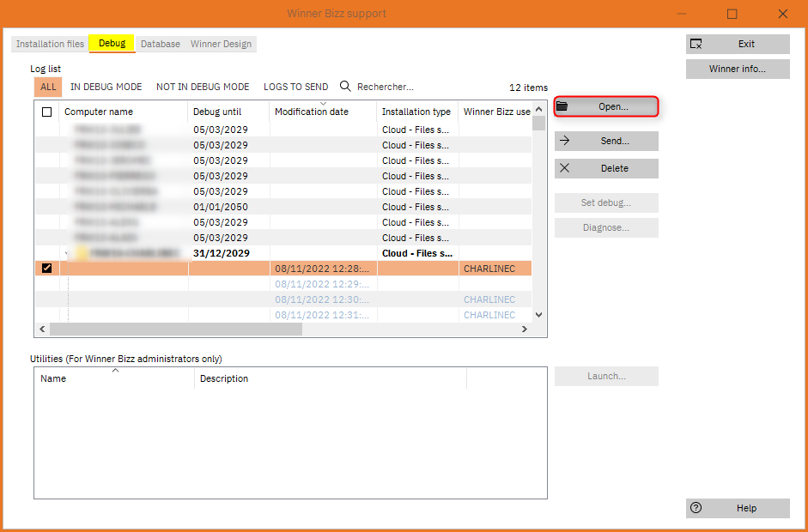The height and width of the screenshot is (532, 808).
Task: Click the Delete button
Action: tap(606, 168)
